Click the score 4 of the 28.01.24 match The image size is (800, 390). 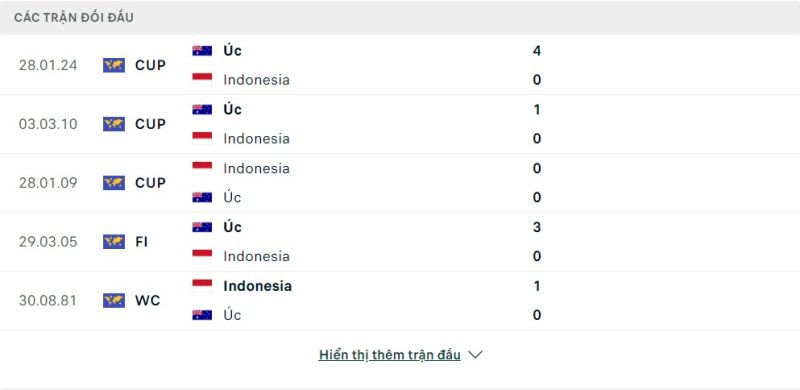(x=537, y=51)
